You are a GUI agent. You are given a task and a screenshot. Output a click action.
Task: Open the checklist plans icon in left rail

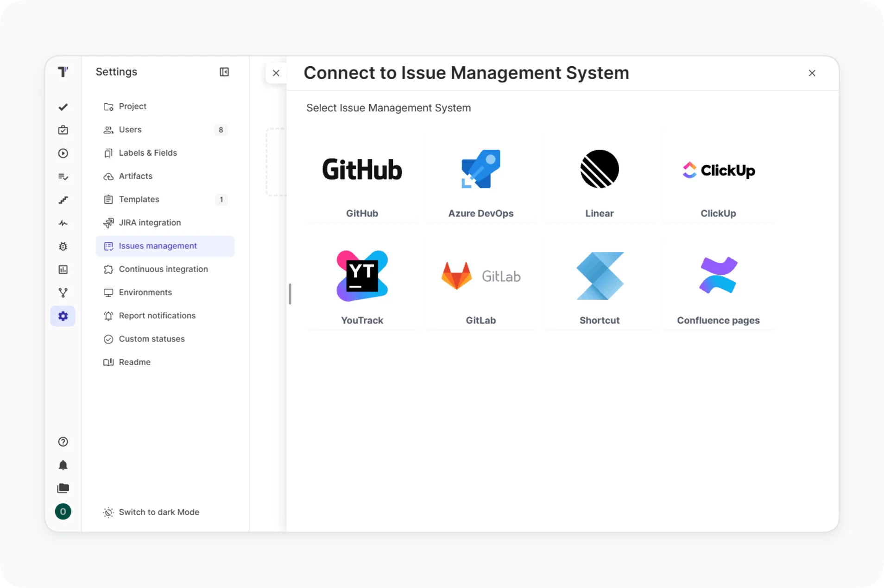click(63, 177)
